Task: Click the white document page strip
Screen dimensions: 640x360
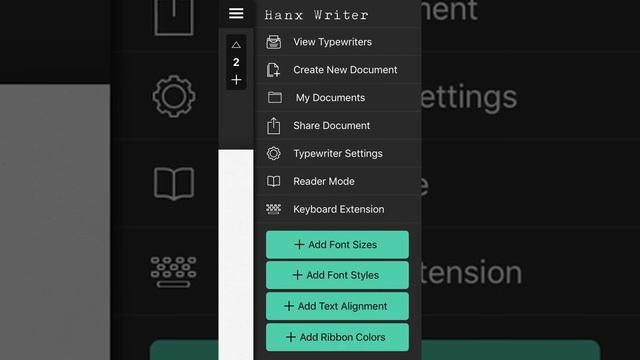Action: [x=236, y=255]
